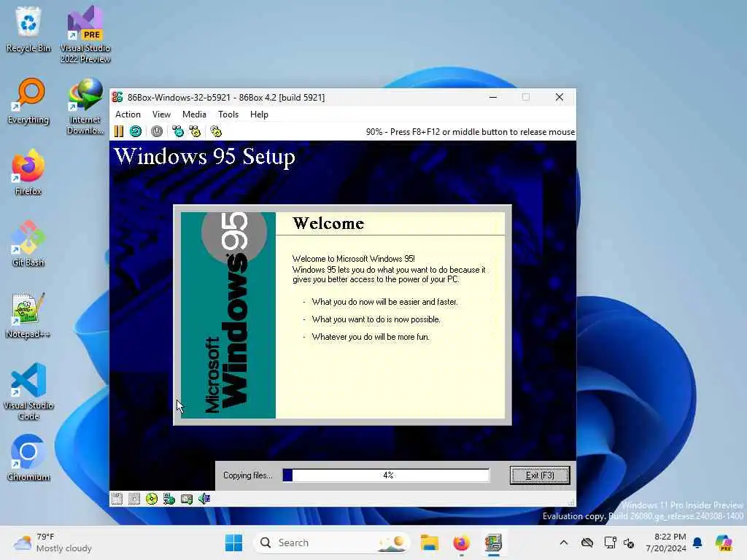Close the 86Box window

pyautogui.click(x=560, y=97)
